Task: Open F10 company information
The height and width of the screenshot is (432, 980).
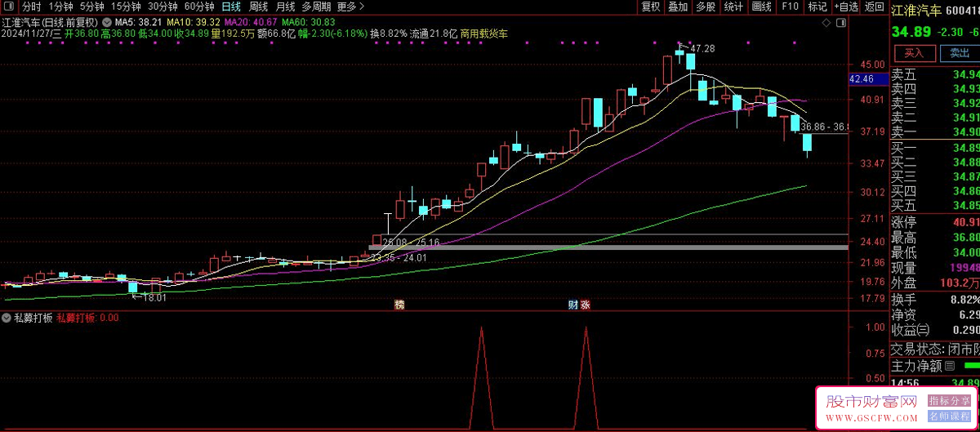Action: coord(790,7)
